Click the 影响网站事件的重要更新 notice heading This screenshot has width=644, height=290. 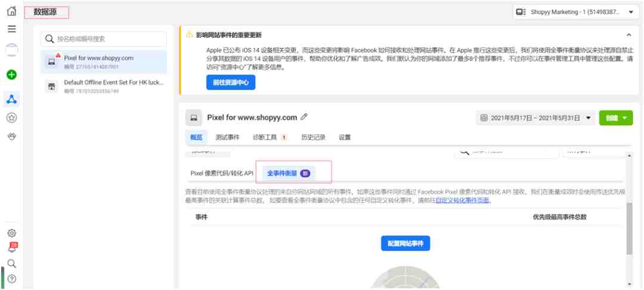(x=229, y=35)
